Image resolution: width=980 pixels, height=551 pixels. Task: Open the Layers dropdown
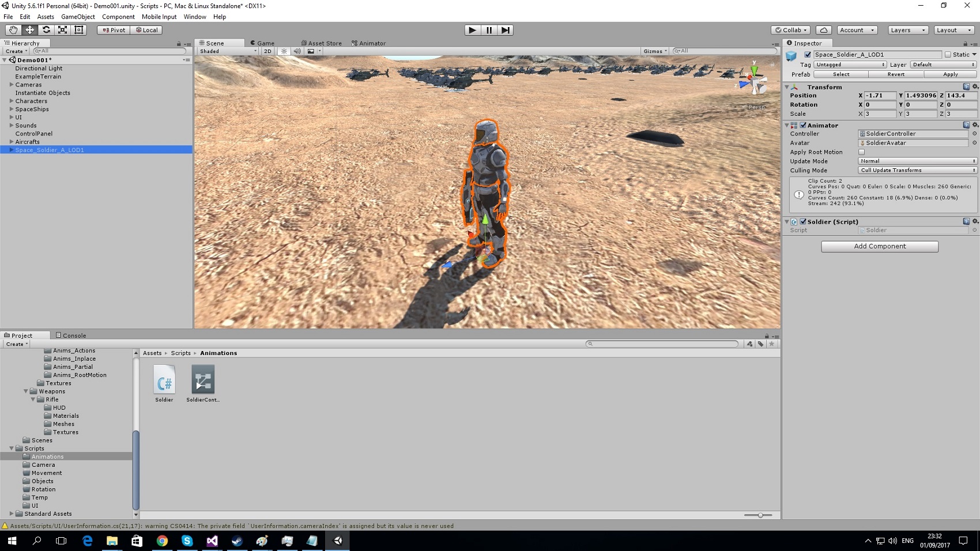tap(907, 30)
